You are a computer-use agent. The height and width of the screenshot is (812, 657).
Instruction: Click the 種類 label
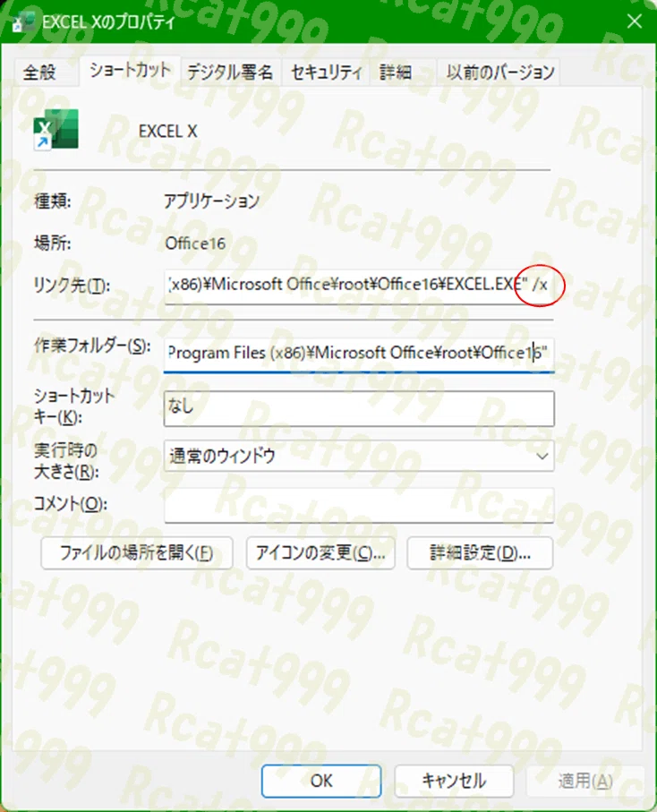coord(52,201)
